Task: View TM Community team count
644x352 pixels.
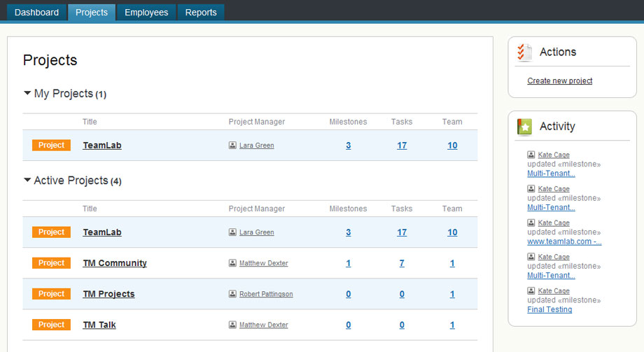Action: 452,263
